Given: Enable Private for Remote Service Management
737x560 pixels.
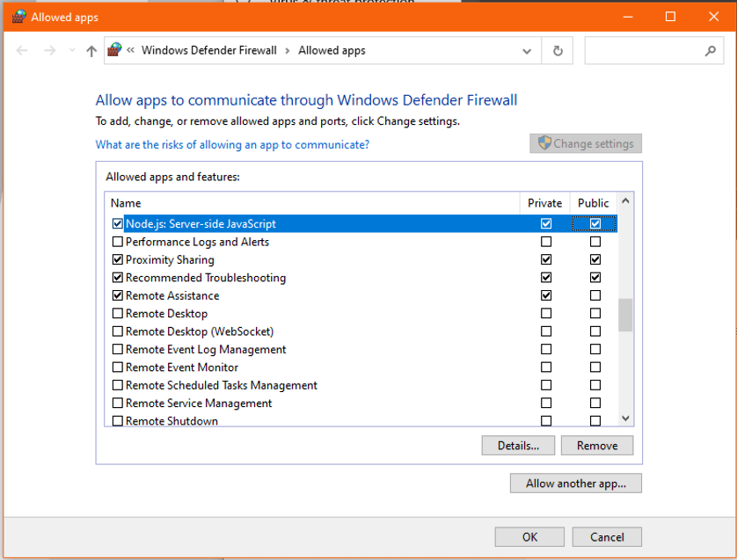Looking at the screenshot, I should point(546,404).
